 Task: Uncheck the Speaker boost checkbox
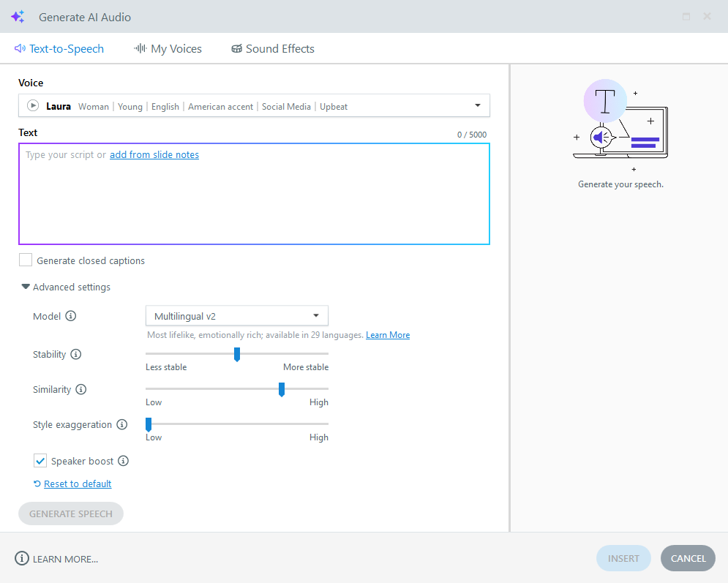40,461
